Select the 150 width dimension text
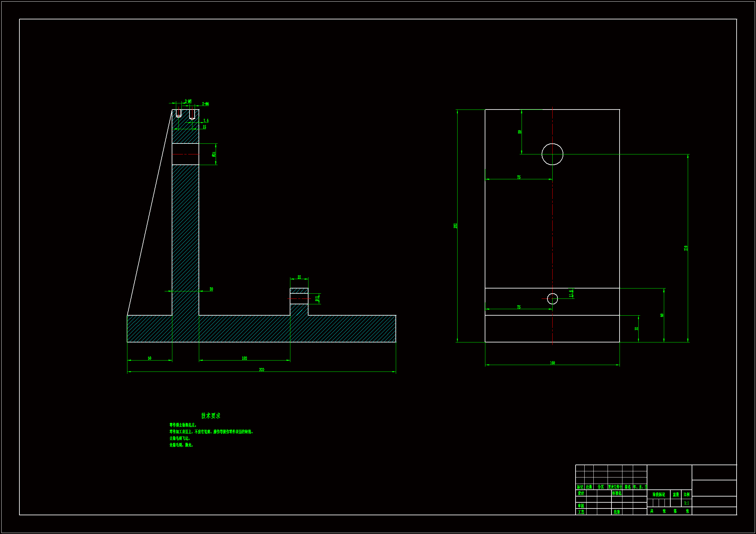The image size is (756, 534). click(552, 363)
